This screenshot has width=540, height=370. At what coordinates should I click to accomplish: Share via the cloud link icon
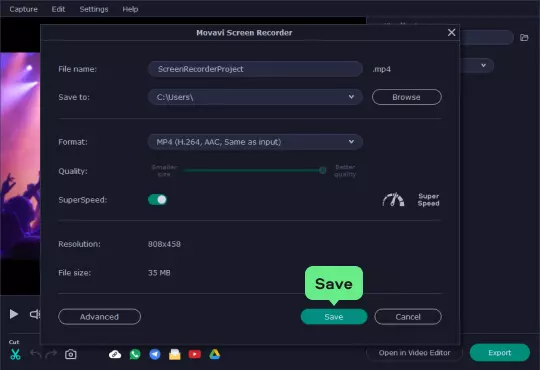click(x=115, y=354)
